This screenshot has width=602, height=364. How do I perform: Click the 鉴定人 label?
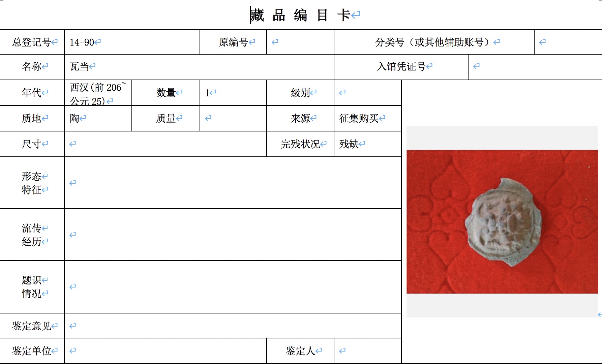click(x=300, y=351)
